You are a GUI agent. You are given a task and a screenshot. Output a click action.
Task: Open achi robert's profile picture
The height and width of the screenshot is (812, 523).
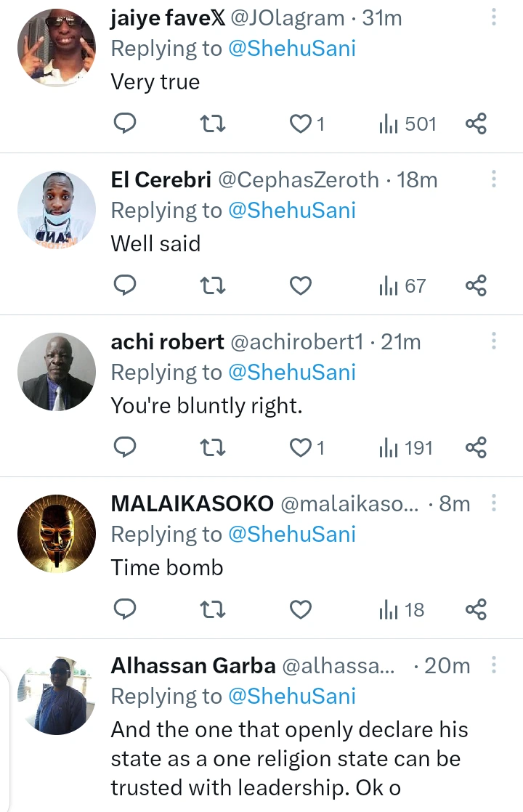[56, 372]
